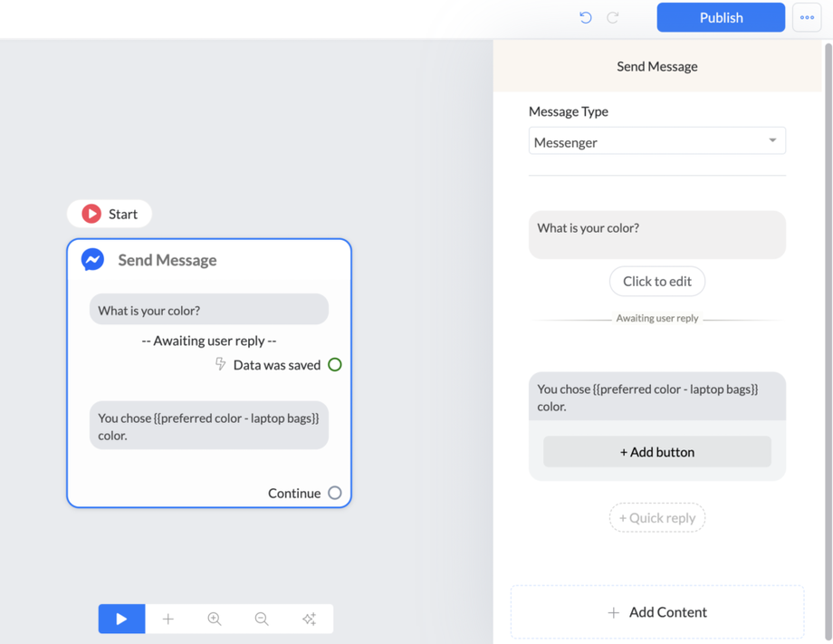Add a Quick reply
The image size is (833, 644).
pyautogui.click(x=657, y=517)
